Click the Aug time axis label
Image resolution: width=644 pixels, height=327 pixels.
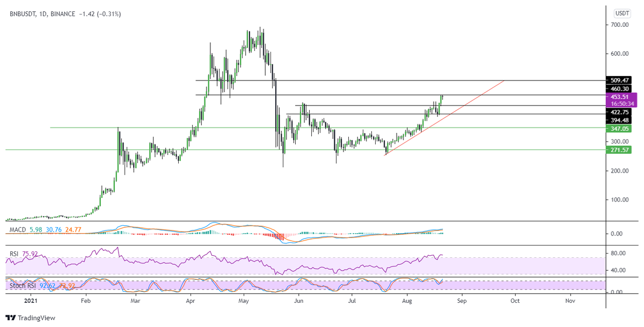coord(407,302)
